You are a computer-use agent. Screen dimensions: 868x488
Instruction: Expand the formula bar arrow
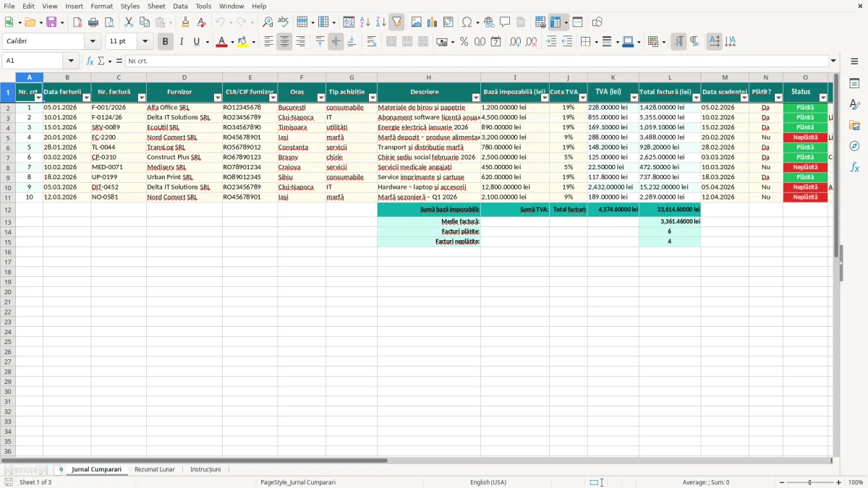click(x=833, y=61)
